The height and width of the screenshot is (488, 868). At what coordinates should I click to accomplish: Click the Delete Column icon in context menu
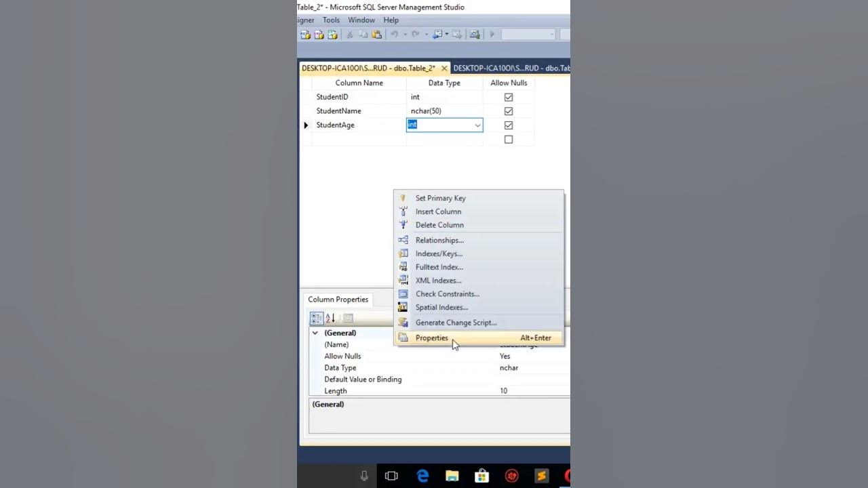403,225
